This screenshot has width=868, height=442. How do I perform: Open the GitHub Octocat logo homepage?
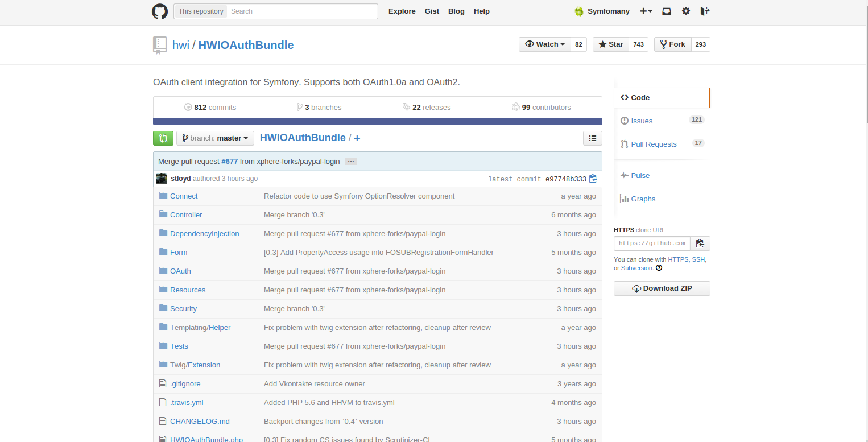point(160,11)
